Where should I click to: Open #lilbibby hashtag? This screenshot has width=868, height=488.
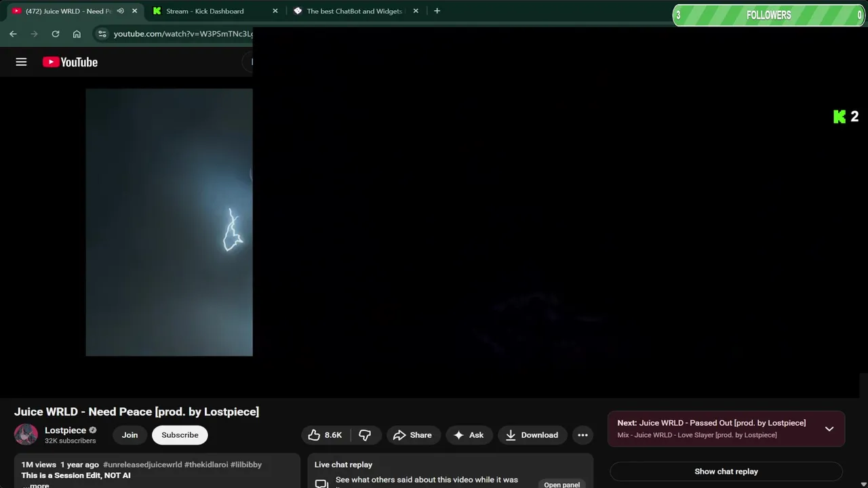[x=246, y=465]
